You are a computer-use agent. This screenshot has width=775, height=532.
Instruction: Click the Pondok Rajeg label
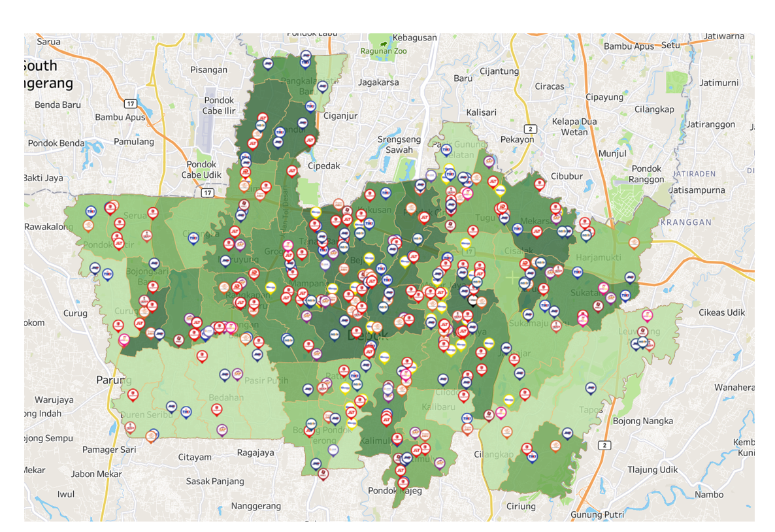(395, 490)
